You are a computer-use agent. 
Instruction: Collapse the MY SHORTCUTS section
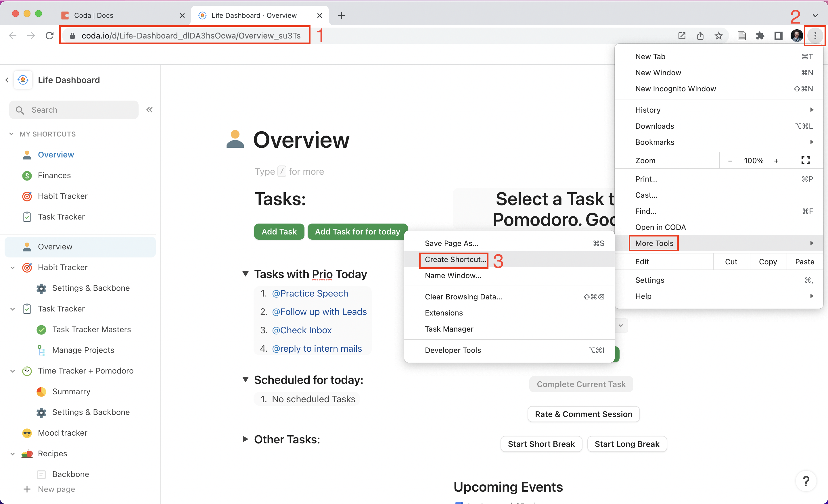click(x=11, y=134)
